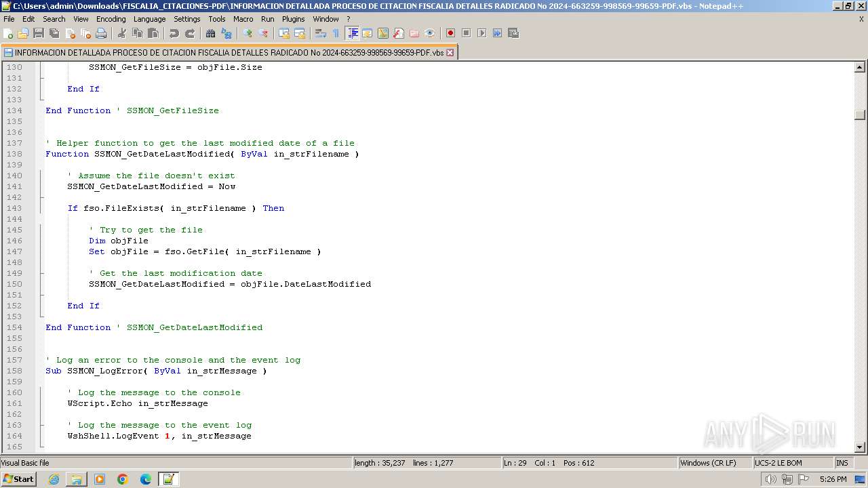
Task: Undo last action using toolbar arrow
Action: (x=174, y=33)
